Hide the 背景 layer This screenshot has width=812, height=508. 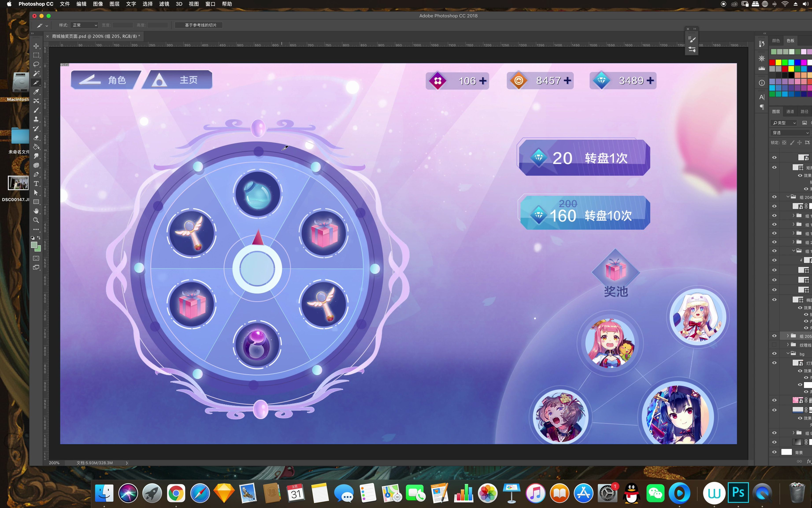[x=774, y=452]
